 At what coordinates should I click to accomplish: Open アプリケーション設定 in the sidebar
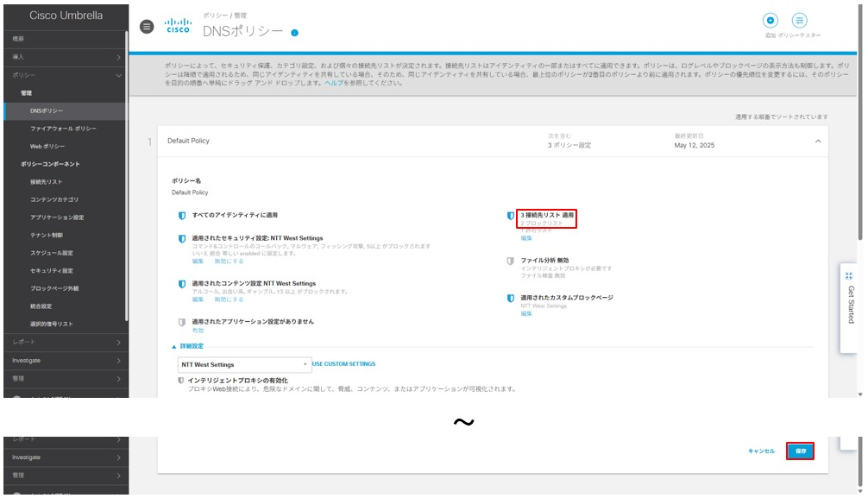tap(57, 217)
